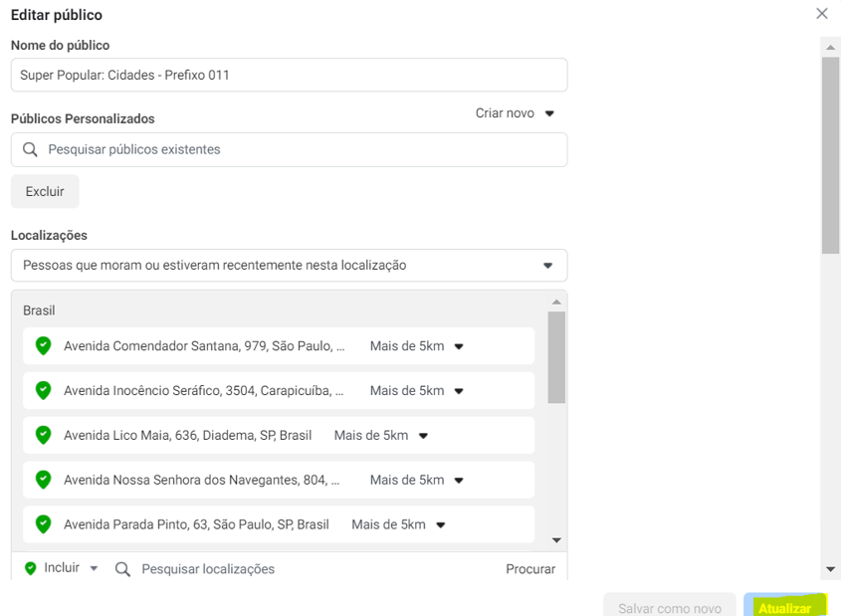Screen dimensions: 844x616
Task: Click the locations list scrollbar down arrow
Action: (x=556, y=540)
